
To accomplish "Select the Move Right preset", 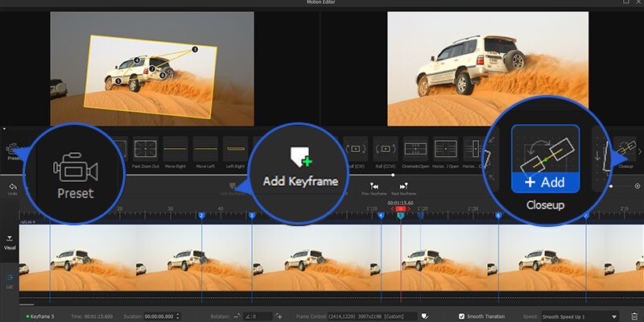I will point(175,149).
